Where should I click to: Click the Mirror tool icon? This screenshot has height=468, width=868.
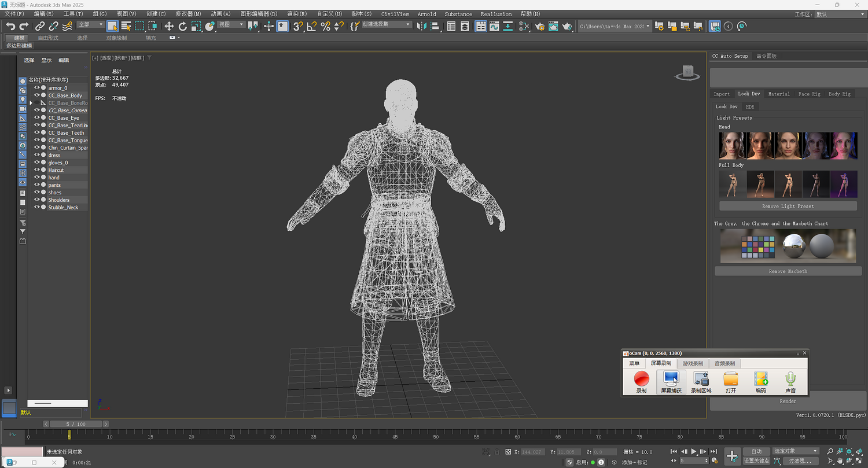tap(421, 26)
